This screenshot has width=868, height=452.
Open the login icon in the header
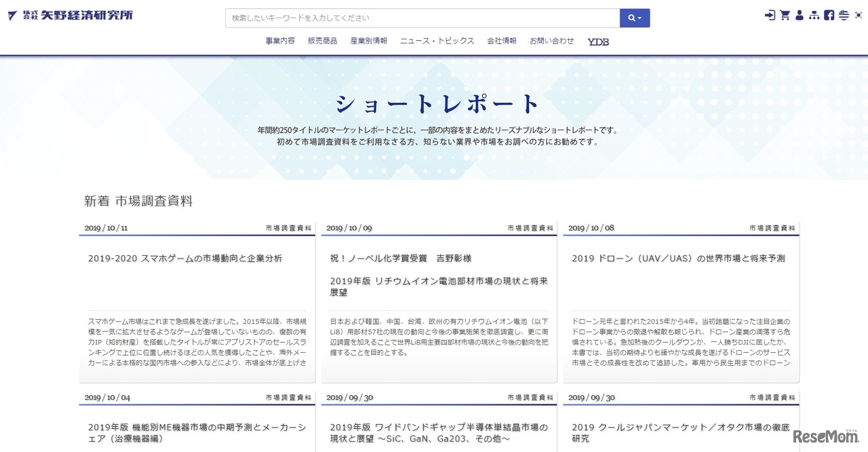pos(770,14)
